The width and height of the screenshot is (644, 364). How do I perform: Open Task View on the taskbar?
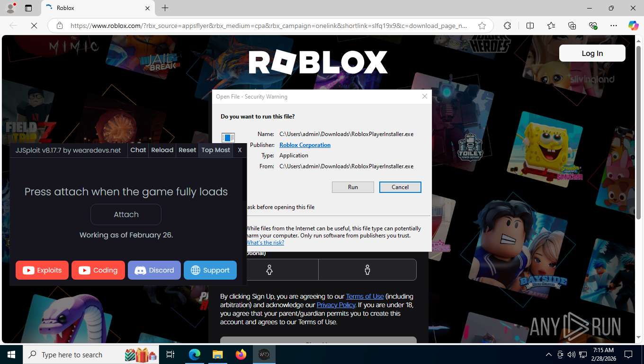[170, 355]
